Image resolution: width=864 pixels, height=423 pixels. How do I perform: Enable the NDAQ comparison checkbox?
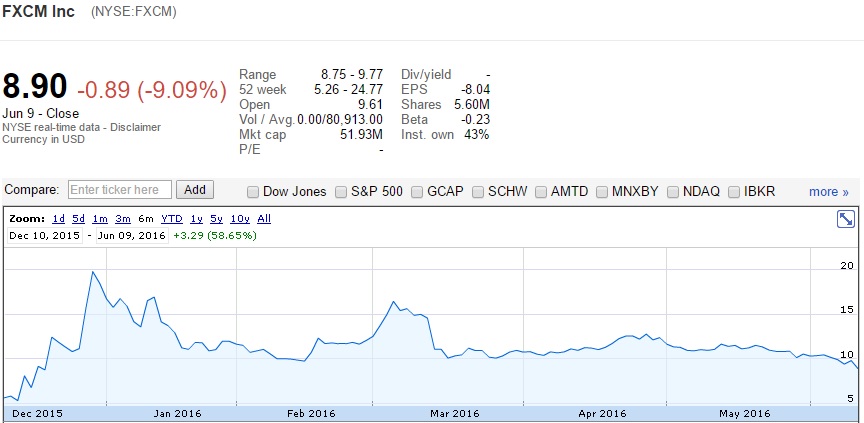point(673,192)
